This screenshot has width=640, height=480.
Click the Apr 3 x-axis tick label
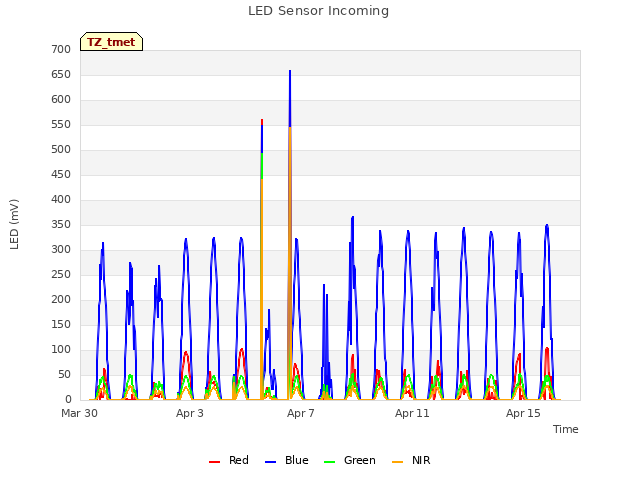click(x=190, y=413)
